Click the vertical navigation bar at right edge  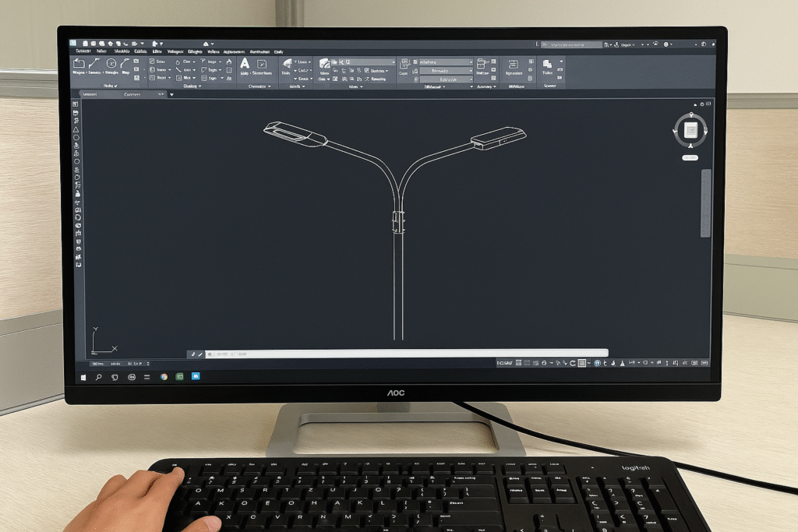705,203
